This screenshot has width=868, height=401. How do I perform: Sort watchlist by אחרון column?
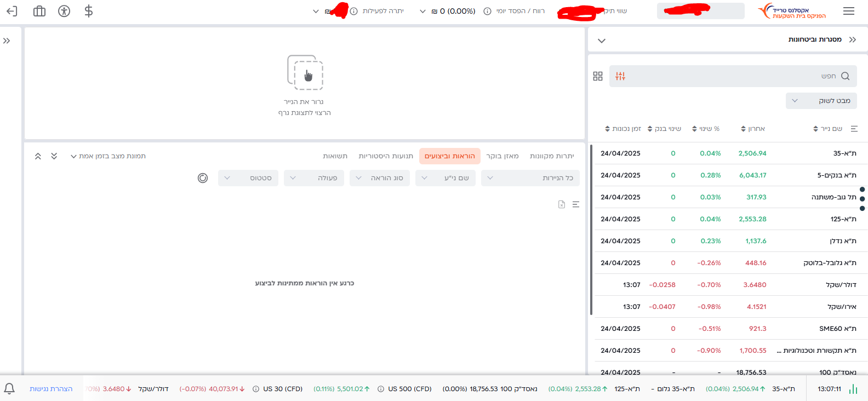tap(753, 129)
